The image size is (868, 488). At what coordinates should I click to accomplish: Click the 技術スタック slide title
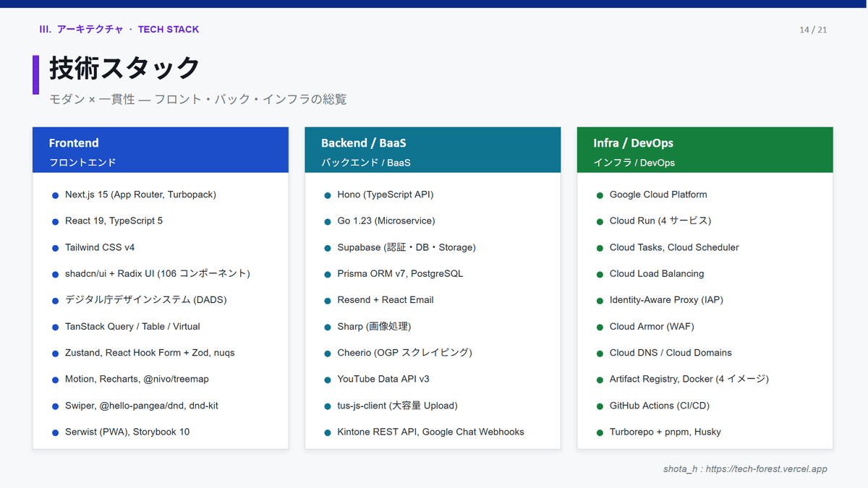(x=124, y=68)
